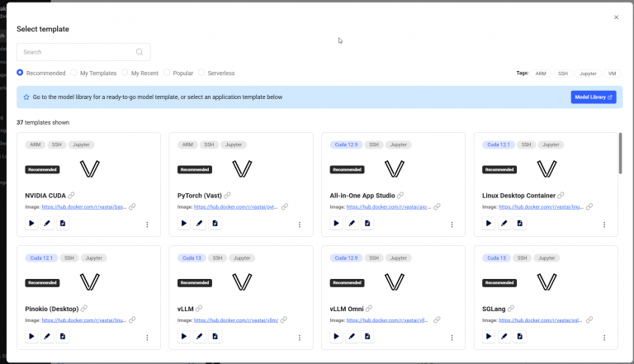Open SGLang docker hub image link

541,320
